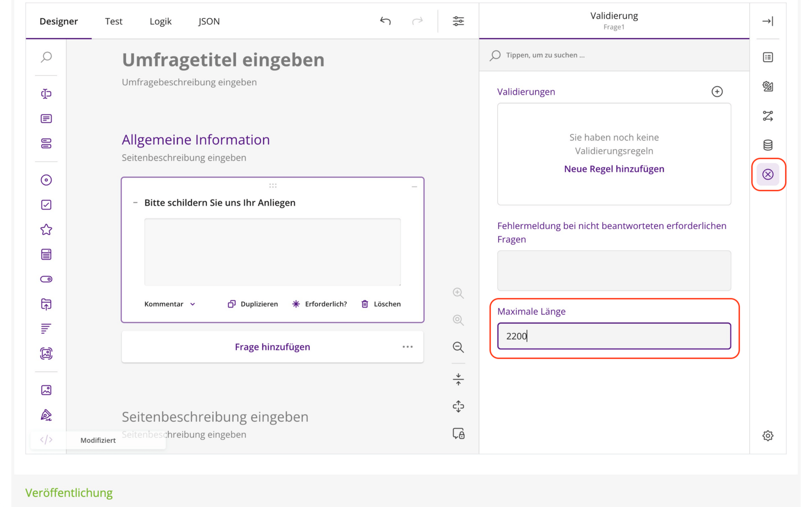Click the Frage hinzufügen button
The image size is (812, 507).
[272, 347]
